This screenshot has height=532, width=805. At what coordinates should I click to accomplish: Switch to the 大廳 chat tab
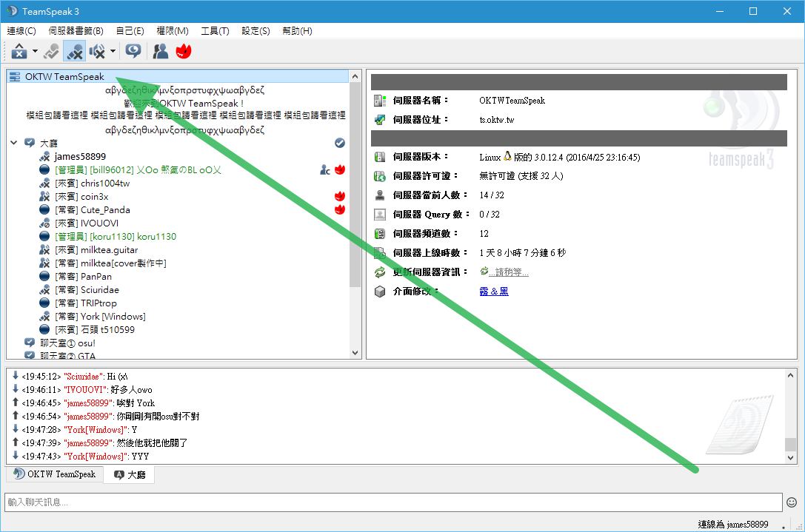(130, 474)
